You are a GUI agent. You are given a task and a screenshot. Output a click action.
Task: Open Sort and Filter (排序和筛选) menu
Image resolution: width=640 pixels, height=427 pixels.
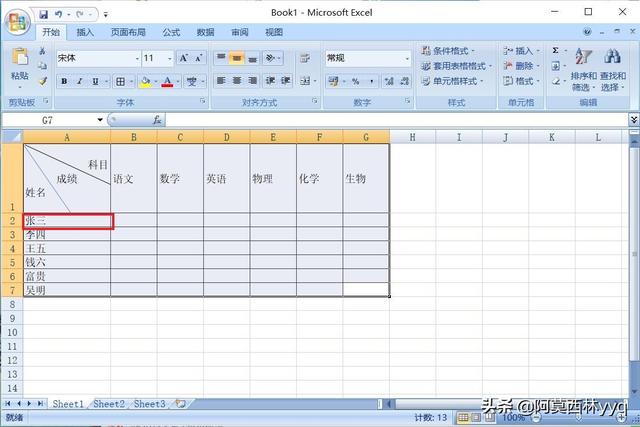[583, 69]
